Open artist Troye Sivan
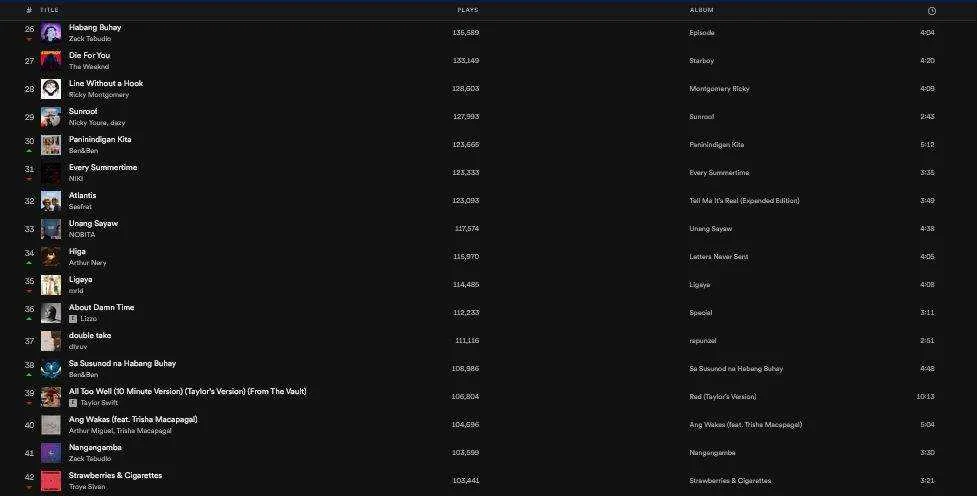 click(x=87, y=487)
